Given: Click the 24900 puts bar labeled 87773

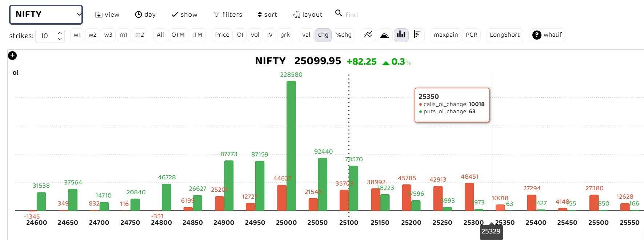Looking at the screenshot, I should pyautogui.click(x=229, y=186).
